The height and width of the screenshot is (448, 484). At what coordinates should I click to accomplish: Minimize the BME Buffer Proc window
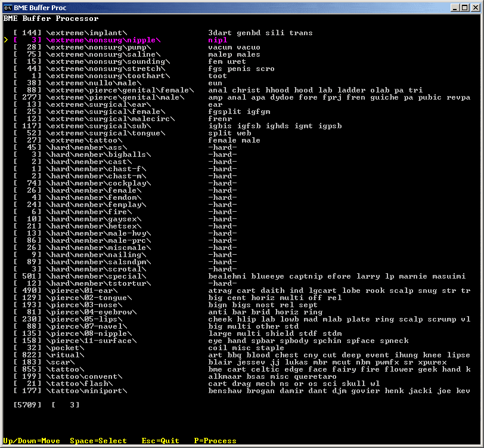pyautogui.click(x=455, y=8)
